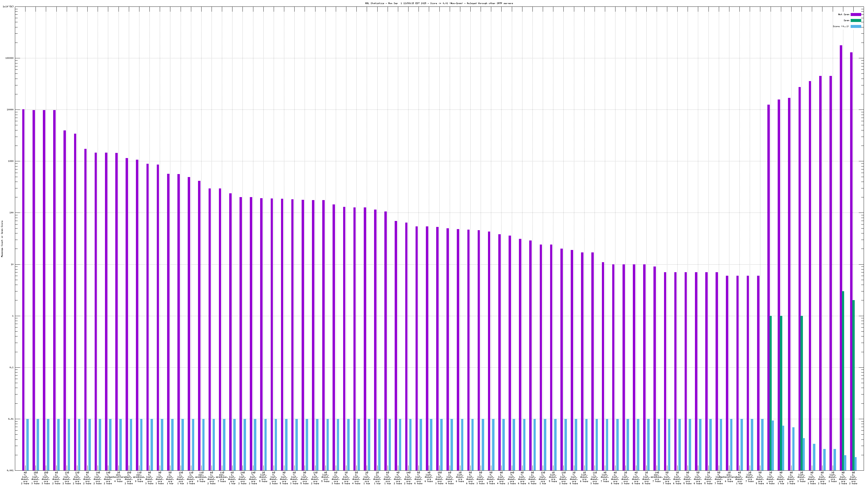The height and width of the screenshot is (488, 868).
Task: Click the rightmost blue Score bar
Action: (855, 463)
